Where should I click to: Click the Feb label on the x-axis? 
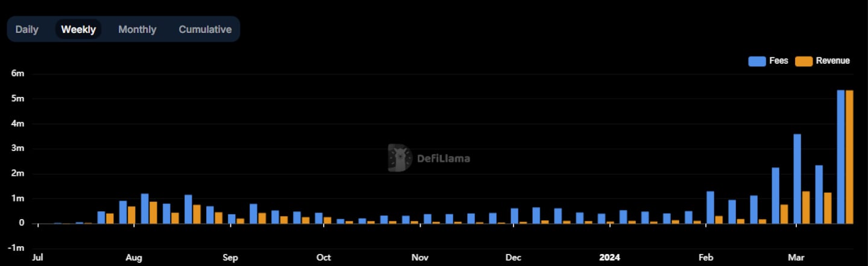706,258
